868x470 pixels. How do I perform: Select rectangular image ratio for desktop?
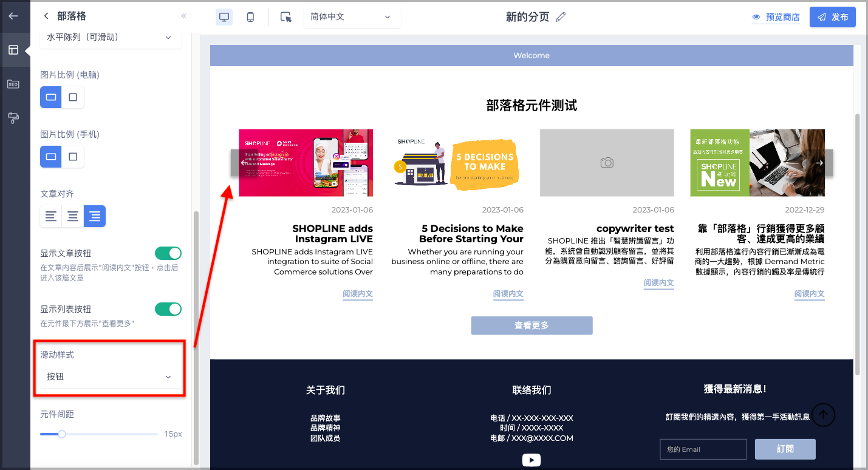coord(51,97)
